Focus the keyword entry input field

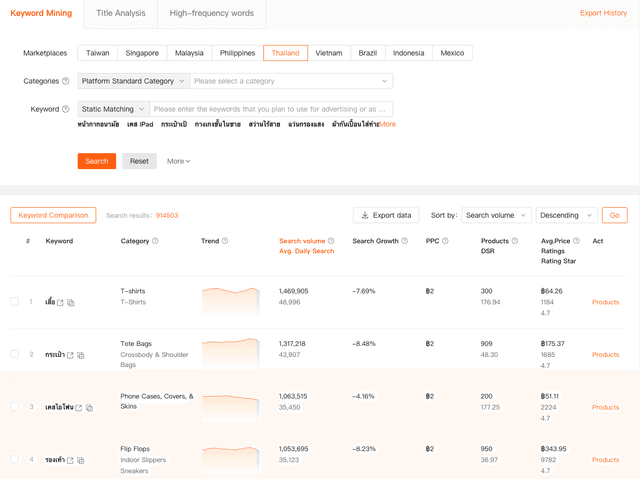click(271, 109)
